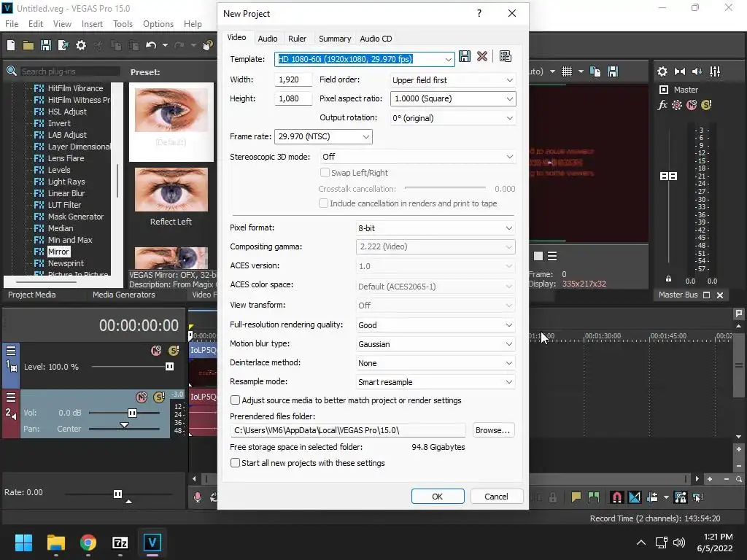Click the Master Bus solo icon
The width and height of the screenshot is (747, 560).
(706, 105)
